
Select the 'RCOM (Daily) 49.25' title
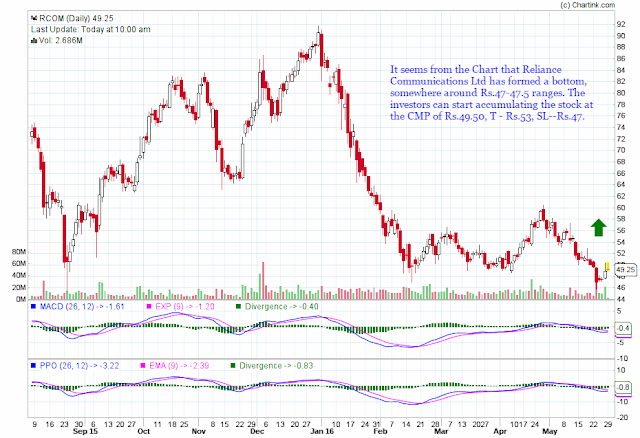pos(76,18)
